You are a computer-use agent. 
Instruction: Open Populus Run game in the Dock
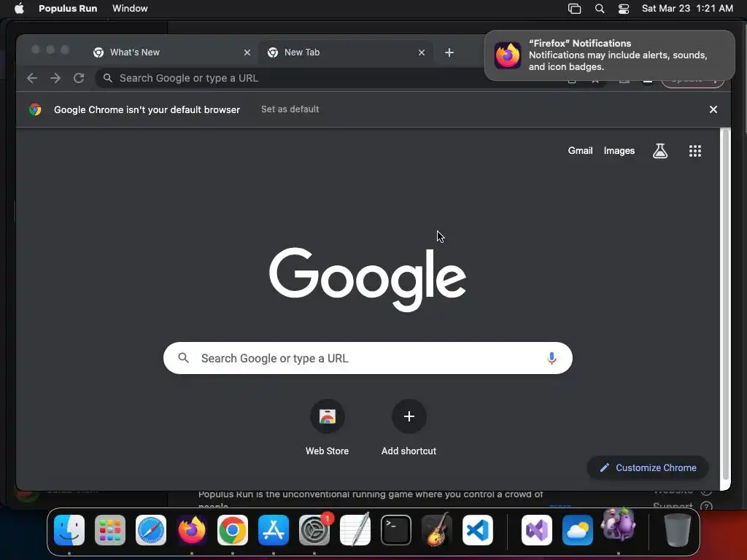pos(619,525)
